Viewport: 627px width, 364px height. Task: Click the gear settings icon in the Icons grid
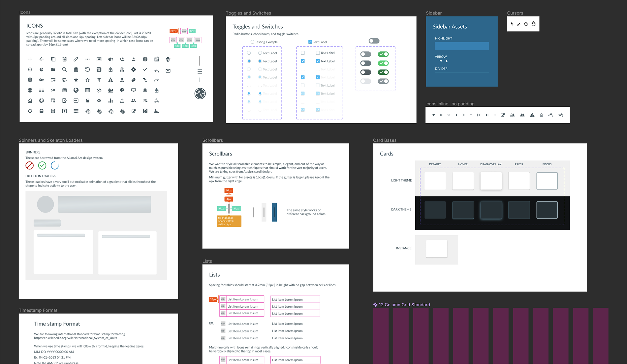pyautogui.click(x=134, y=70)
